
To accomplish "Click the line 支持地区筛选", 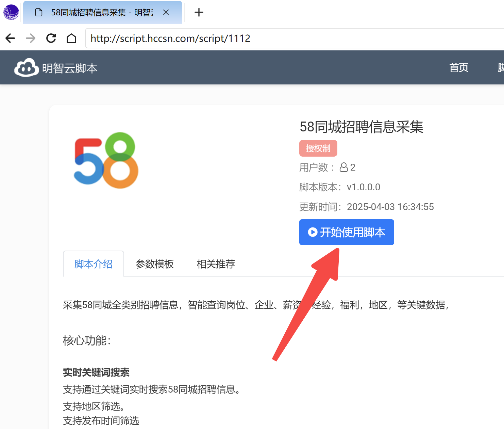I will point(94,406).
